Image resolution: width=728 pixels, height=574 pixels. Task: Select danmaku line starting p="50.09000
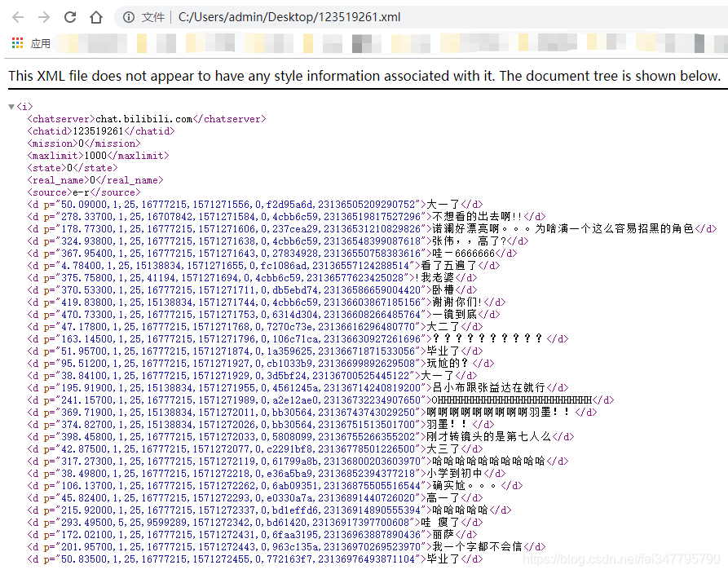click(x=255, y=205)
